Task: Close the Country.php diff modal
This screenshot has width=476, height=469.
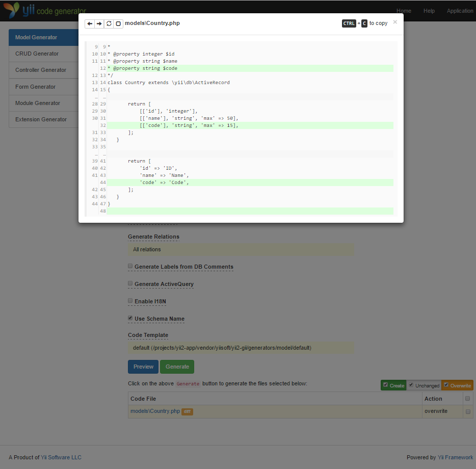Action: pos(395,22)
